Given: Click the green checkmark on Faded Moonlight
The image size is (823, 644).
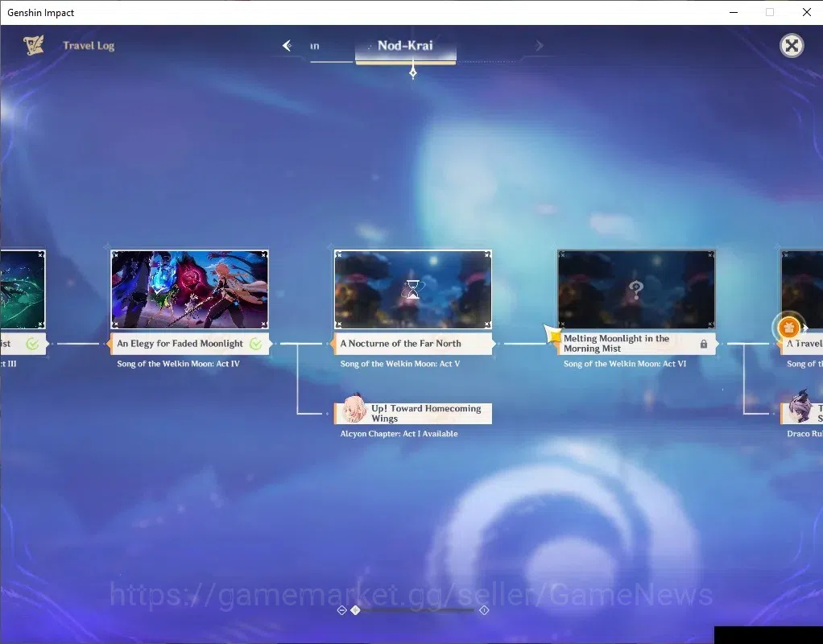Looking at the screenshot, I should coord(255,344).
